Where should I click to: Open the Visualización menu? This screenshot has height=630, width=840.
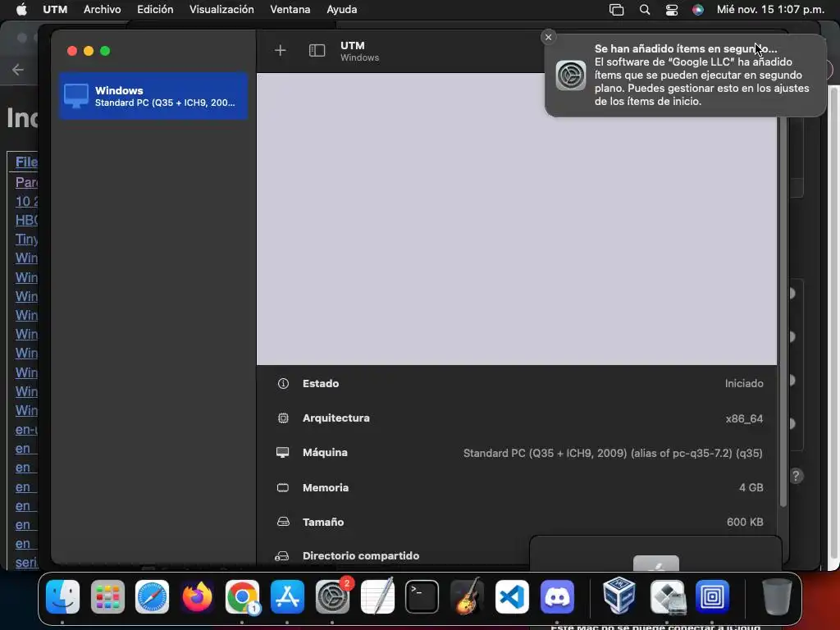pyautogui.click(x=221, y=10)
